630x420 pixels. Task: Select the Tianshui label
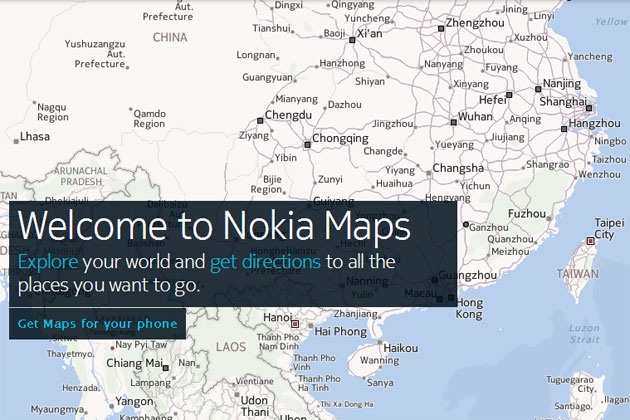[x=271, y=28]
